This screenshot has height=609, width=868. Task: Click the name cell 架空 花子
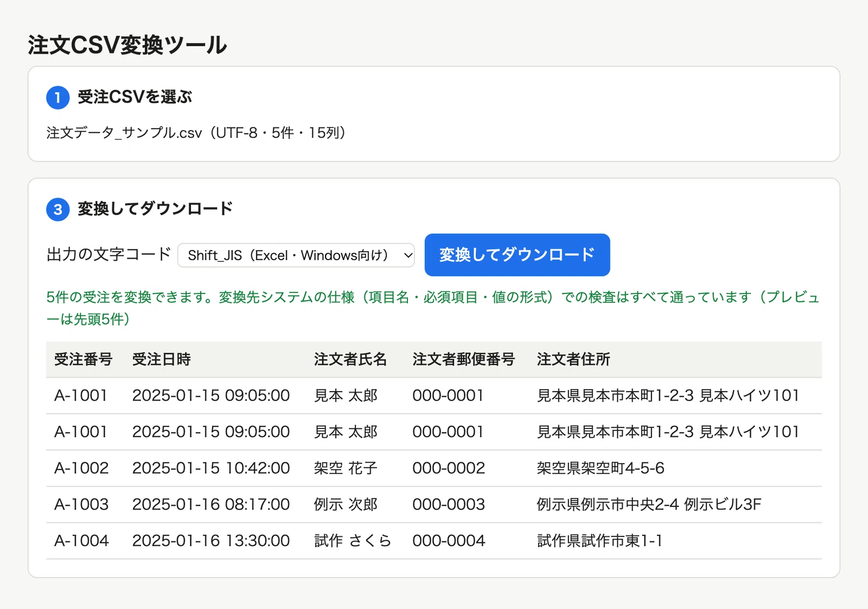(x=346, y=468)
